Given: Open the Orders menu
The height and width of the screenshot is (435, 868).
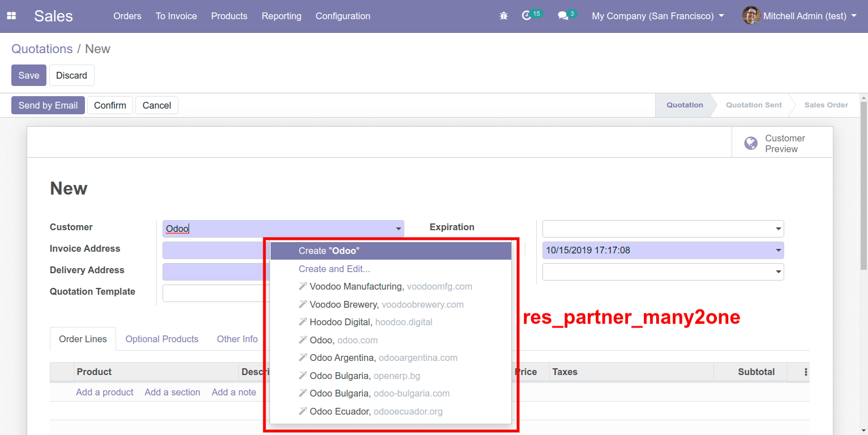Looking at the screenshot, I should pyautogui.click(x=127, y=16).
